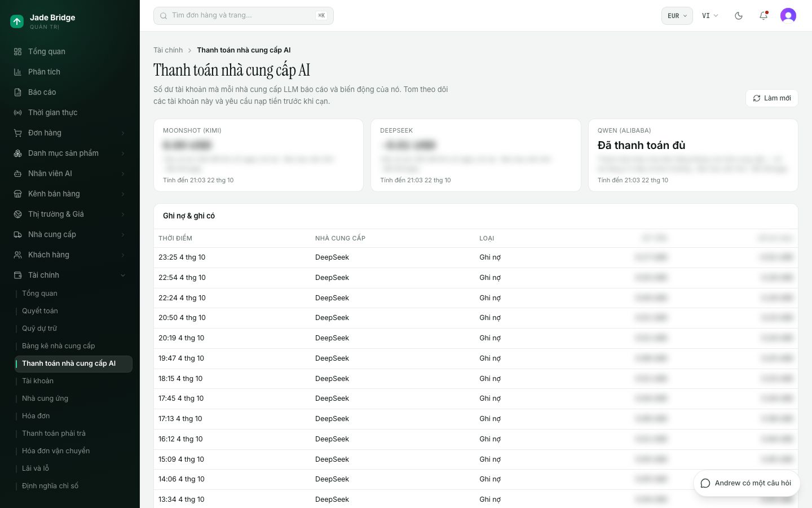The height and width of the screenshot is (508, 812).
Task: Click the Kênh bán hàng store icon
Action: point(17,194)
